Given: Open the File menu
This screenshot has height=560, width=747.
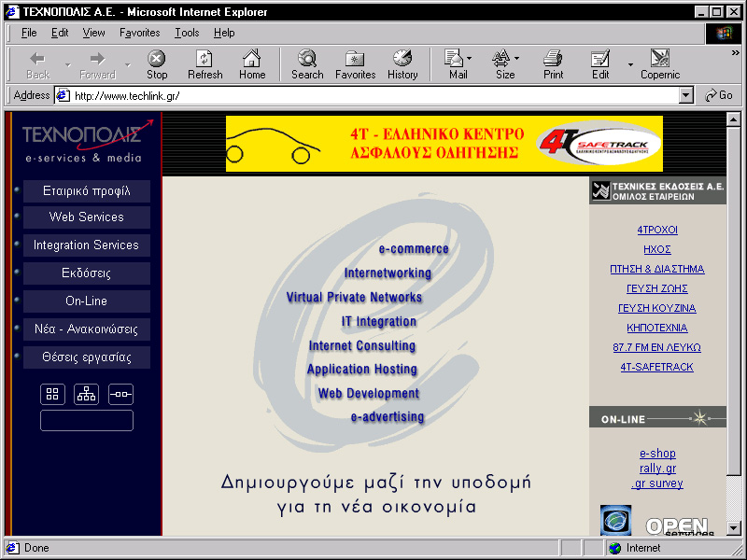Looking at the screenshot, I should pos(29,33).
